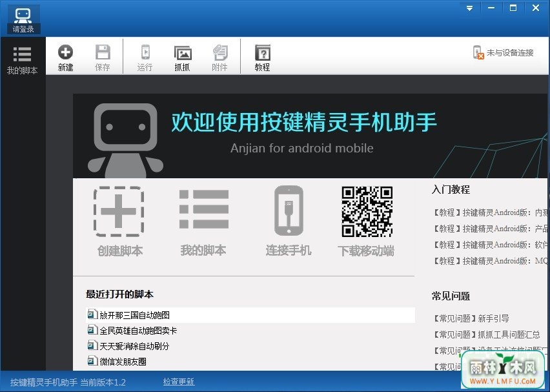550x392 pixels.
Task: Open recent script 放开那三国自动跑图
Action: pyautogui.click(x=250, y=315)
